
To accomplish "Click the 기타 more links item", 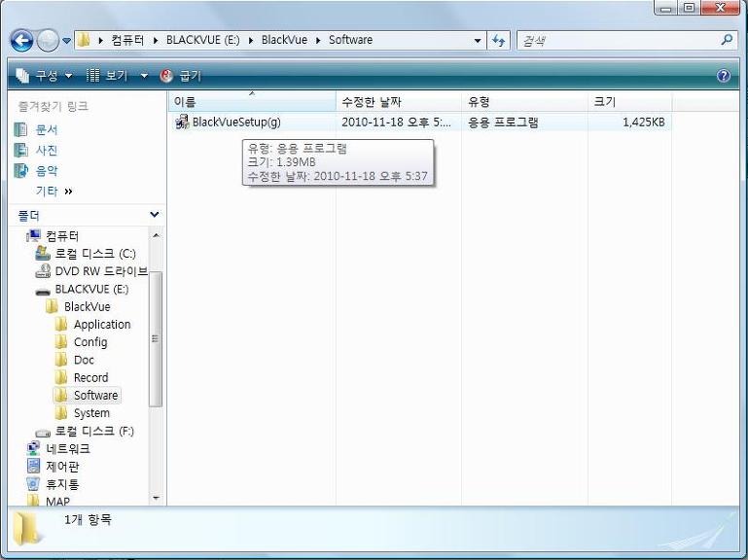I will [x=53, y=192].
